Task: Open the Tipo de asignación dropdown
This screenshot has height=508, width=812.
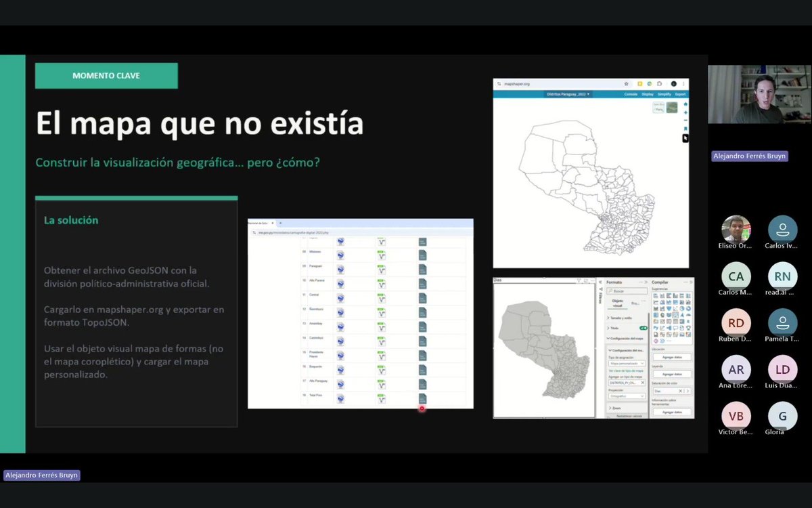Action: tap(627, 363)
